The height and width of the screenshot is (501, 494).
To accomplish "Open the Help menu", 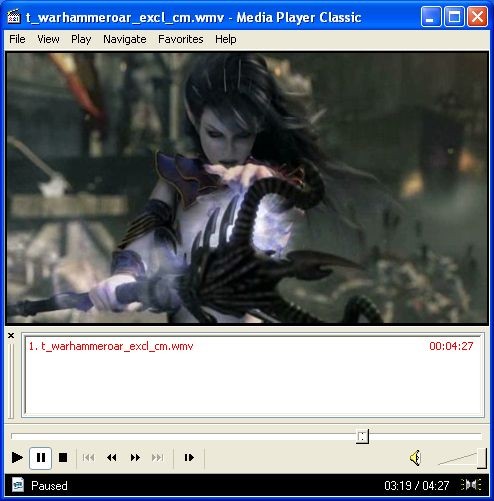I will click(226, 39).
